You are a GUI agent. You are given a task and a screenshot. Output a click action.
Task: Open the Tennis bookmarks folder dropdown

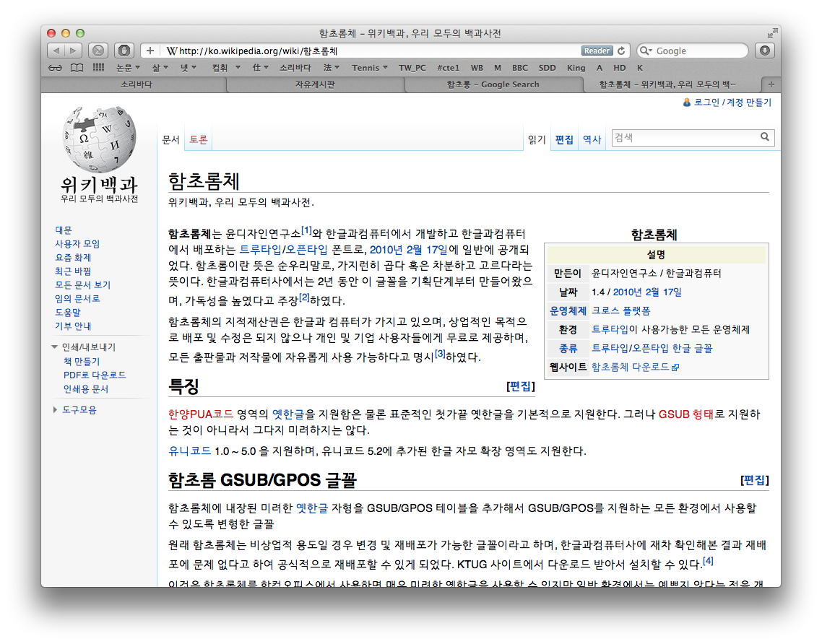click(370, 68)
